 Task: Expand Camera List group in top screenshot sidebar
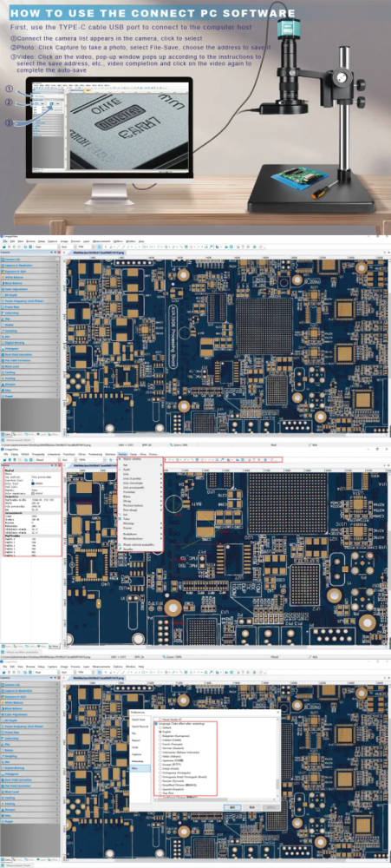[29, 260]
